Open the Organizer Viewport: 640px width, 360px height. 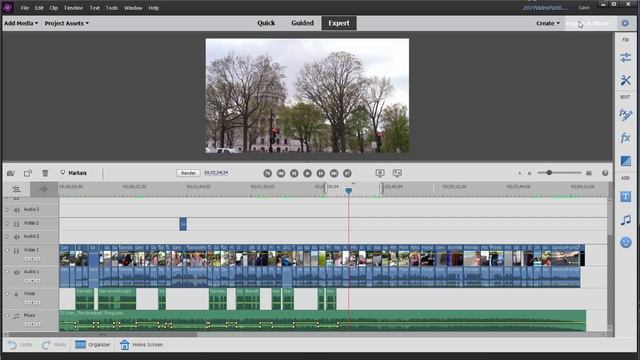[93, 345]
